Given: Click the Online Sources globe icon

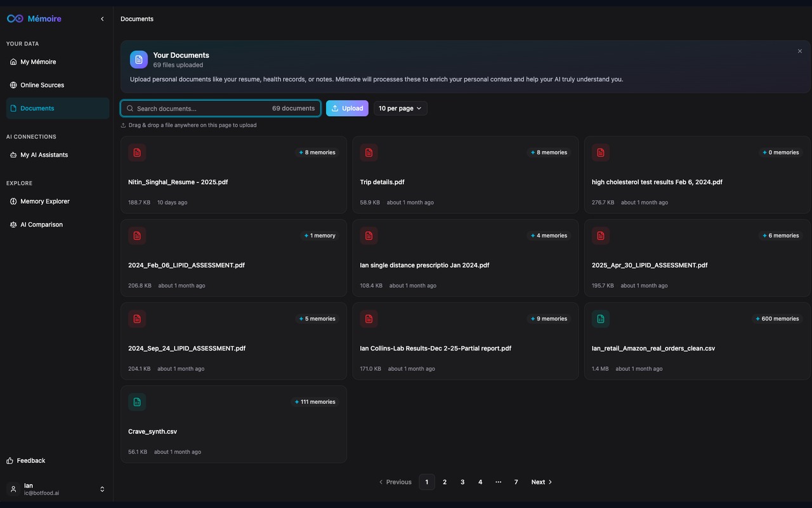Looking at the screenshot, I should [x=14, y=84].
